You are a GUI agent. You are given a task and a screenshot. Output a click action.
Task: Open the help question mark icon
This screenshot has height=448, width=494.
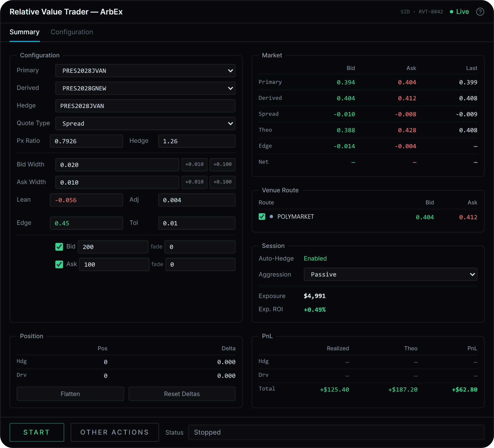[x=480, y=12]
